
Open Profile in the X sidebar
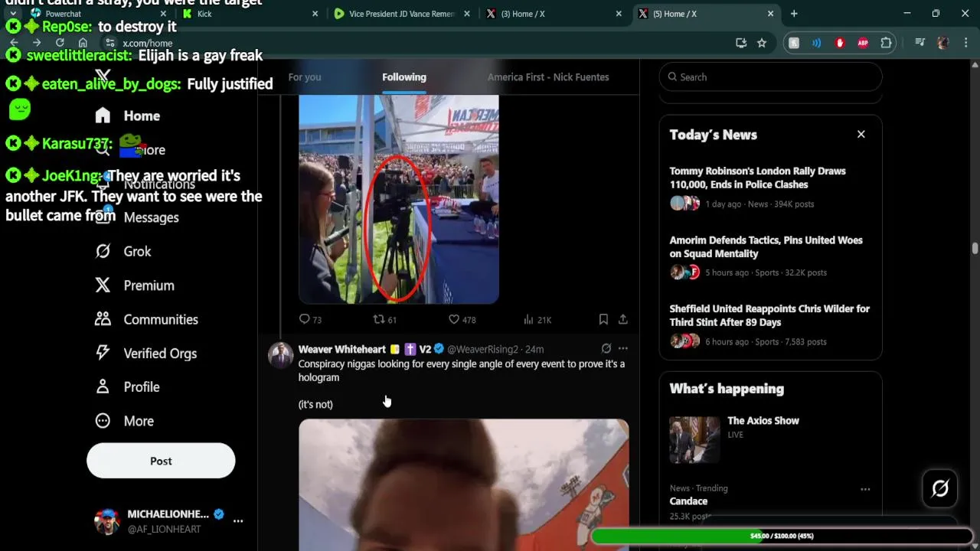(x=127, y=386)
